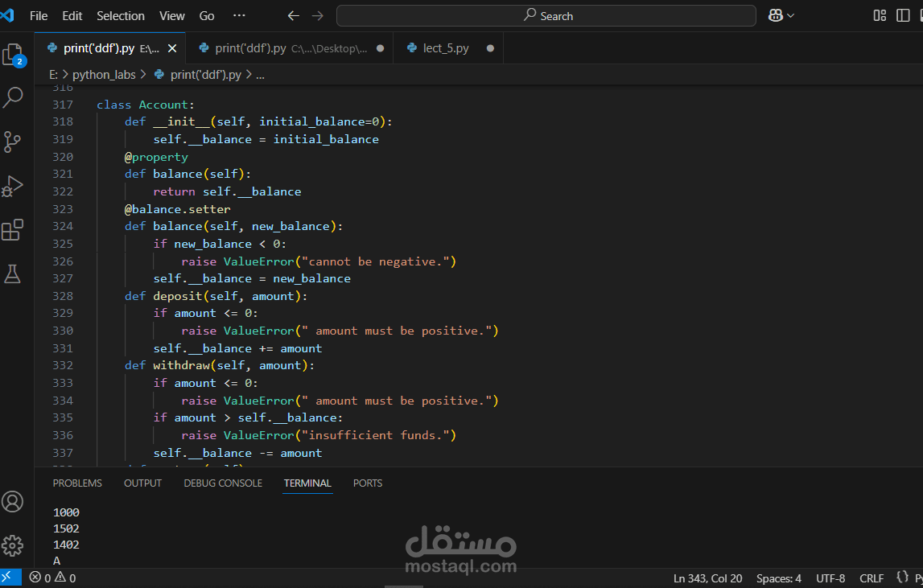Open the Go menu
Image resolution: width=923 pixels, height=588 pixels.
tap(207, 16)
